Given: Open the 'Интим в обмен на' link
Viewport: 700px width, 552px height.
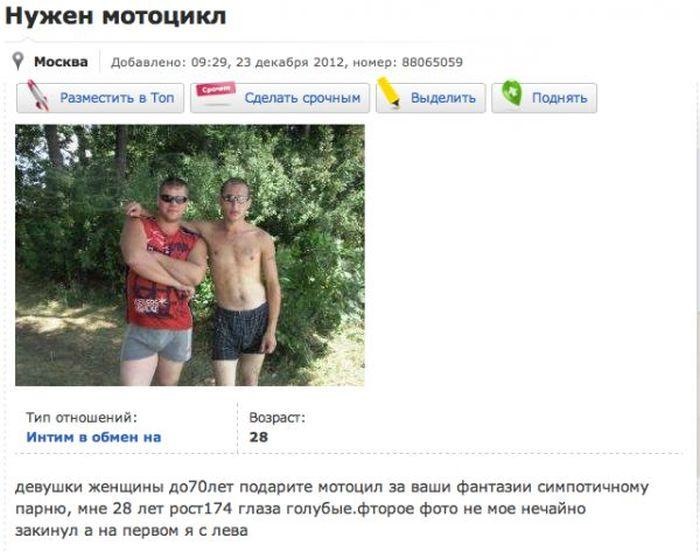Looking at the screenshot, I should click(x=94, y=437).
